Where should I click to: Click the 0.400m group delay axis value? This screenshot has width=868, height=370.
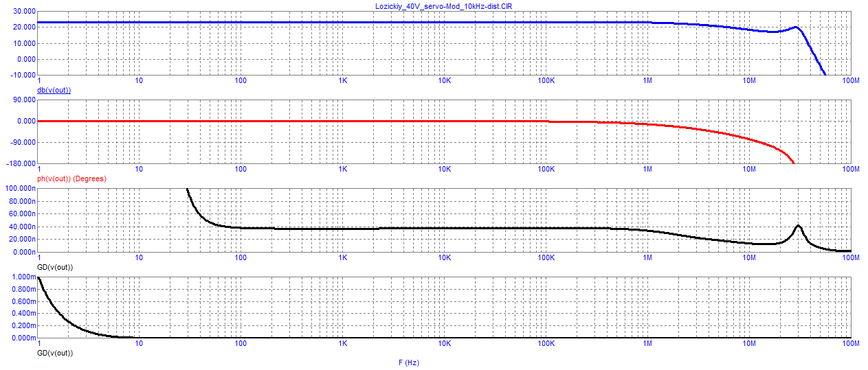[x=23, y=314]
